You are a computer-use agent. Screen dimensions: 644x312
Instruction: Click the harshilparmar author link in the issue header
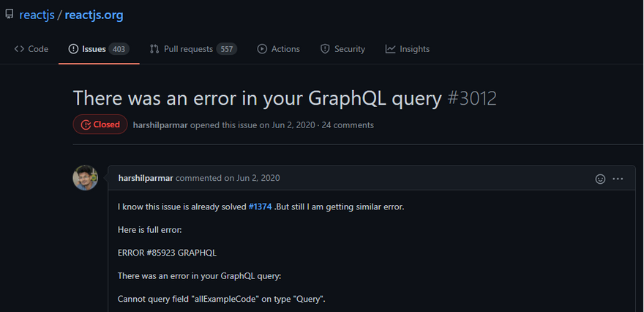pos(160,125)
